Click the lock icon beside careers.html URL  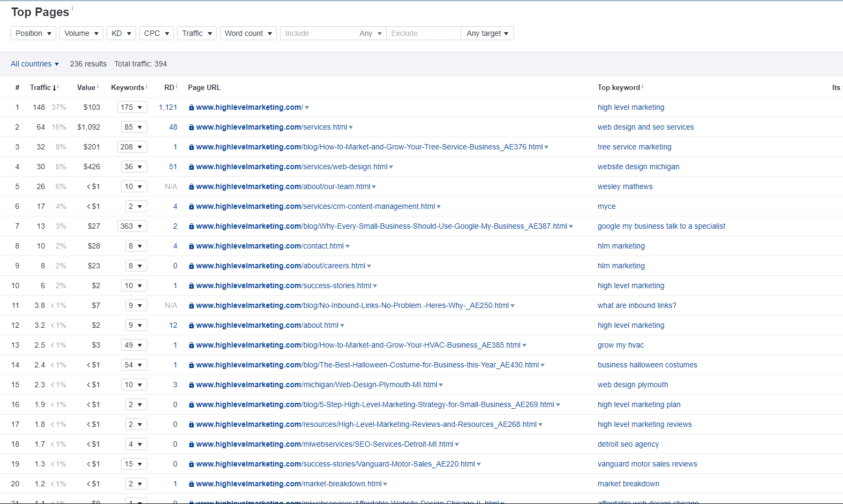point(191,266)
